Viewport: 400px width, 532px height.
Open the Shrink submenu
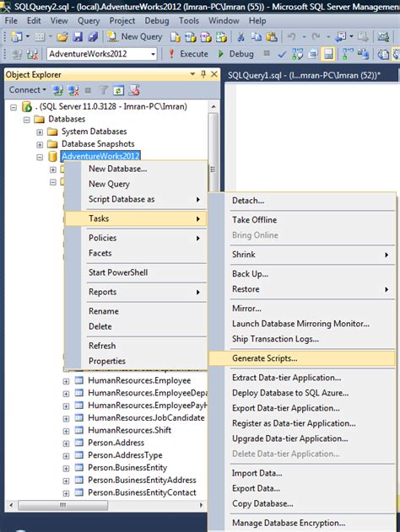(x=302, y=255)
